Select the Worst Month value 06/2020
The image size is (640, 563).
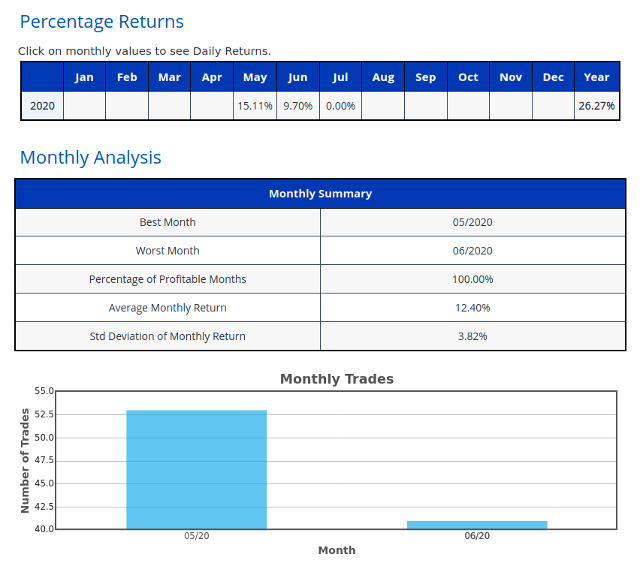tap(472, 251)
